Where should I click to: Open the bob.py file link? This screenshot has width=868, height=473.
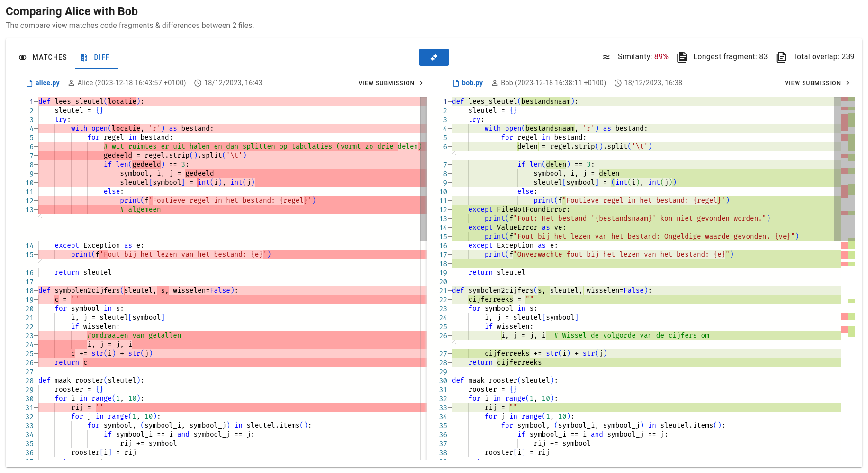472,83
